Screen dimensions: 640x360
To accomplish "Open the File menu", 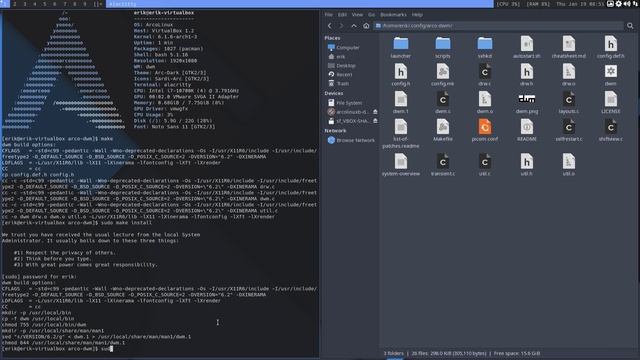I will point(329,15).
